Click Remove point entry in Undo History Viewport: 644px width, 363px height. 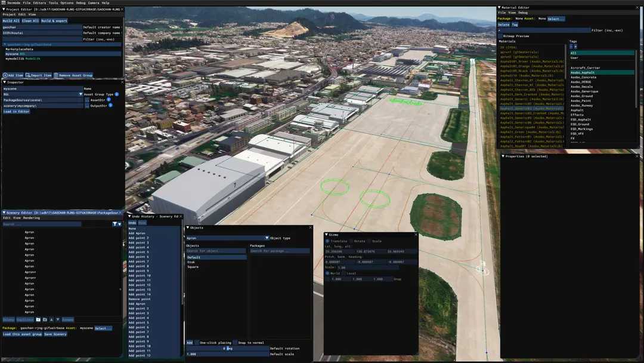(x=139, y=299)
